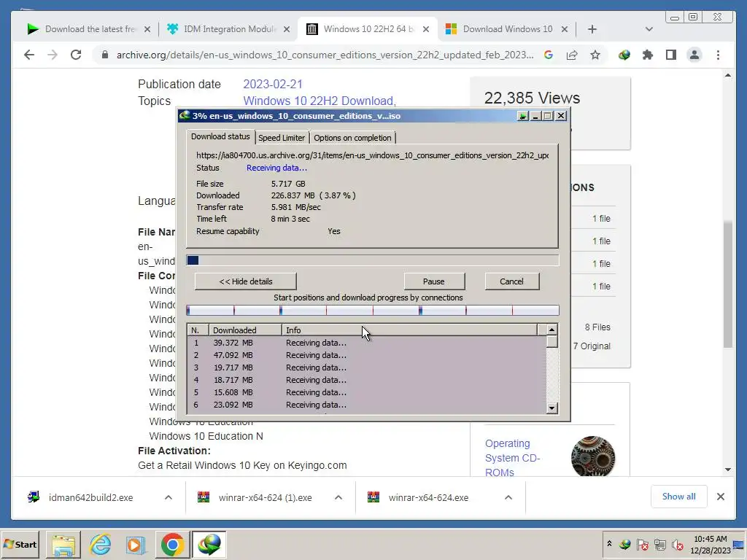Click the Downloaded column header

(245, 330)
